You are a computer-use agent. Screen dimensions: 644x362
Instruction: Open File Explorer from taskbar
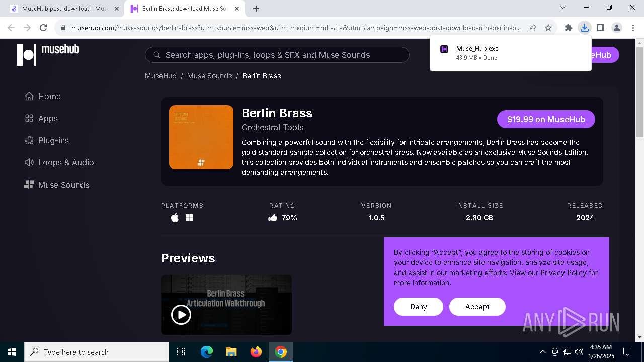[x=231, y=352]
